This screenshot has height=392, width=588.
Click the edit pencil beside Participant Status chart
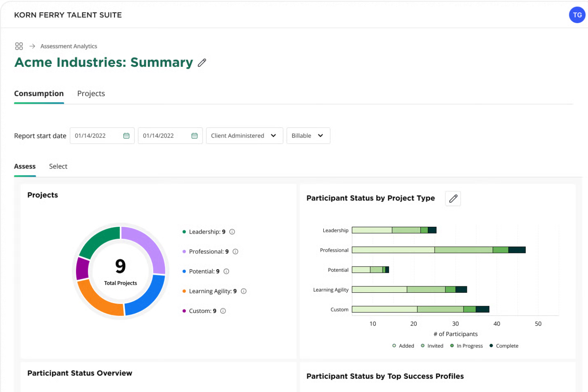tap(453, 199)
